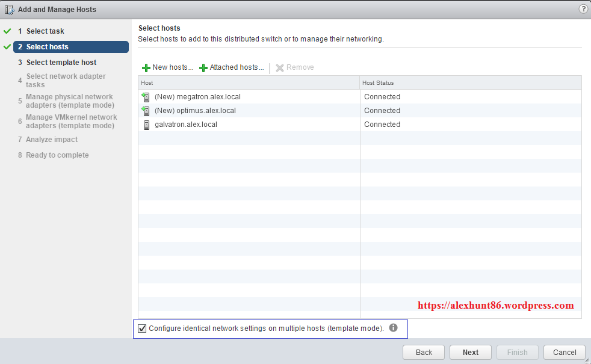This screenshot has width=591, height=364.
Task: Click the Attached hosts plus icon
Action: point(203,68)
